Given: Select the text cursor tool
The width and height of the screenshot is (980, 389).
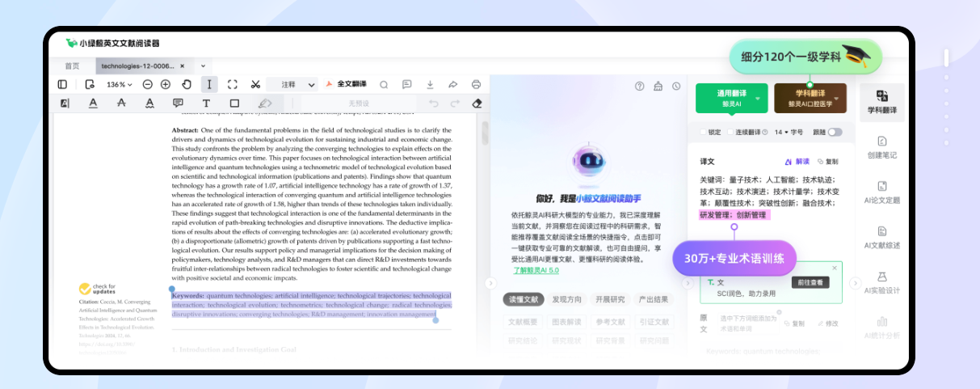Looking at the screenshot, I should [x=209, y=84].
